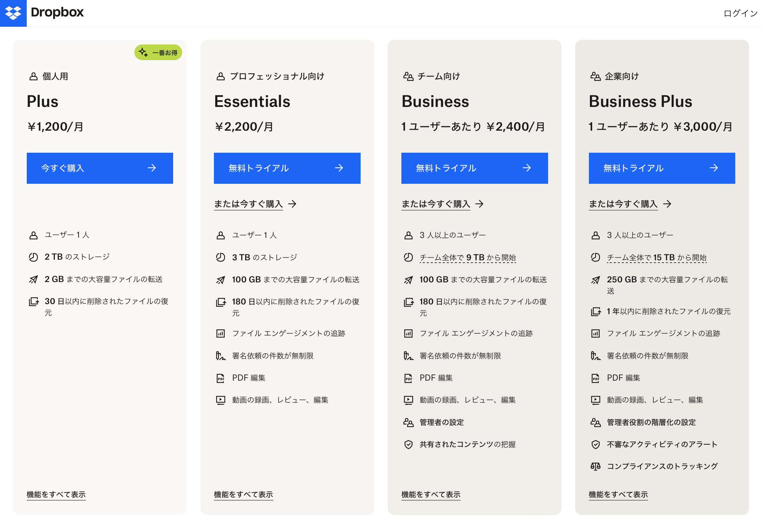
Task: Click the admin icon beside 管理者の設定
Action: point(408,423)
